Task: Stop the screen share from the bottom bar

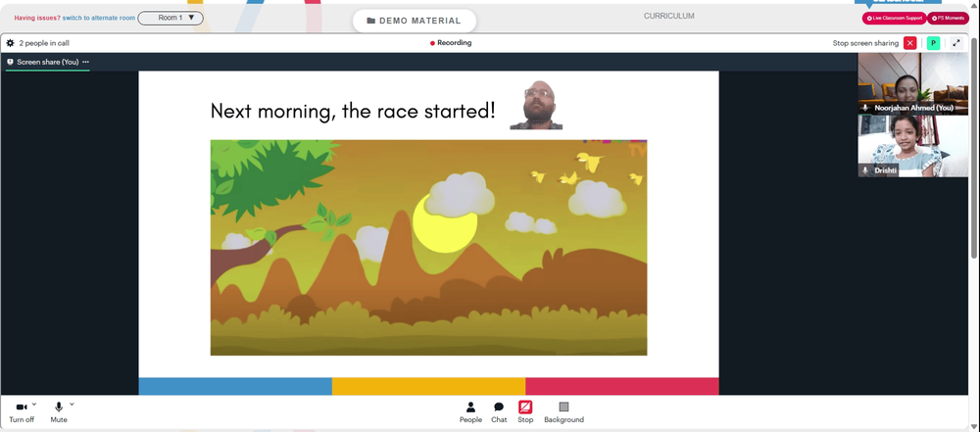Action: (525, 412)
